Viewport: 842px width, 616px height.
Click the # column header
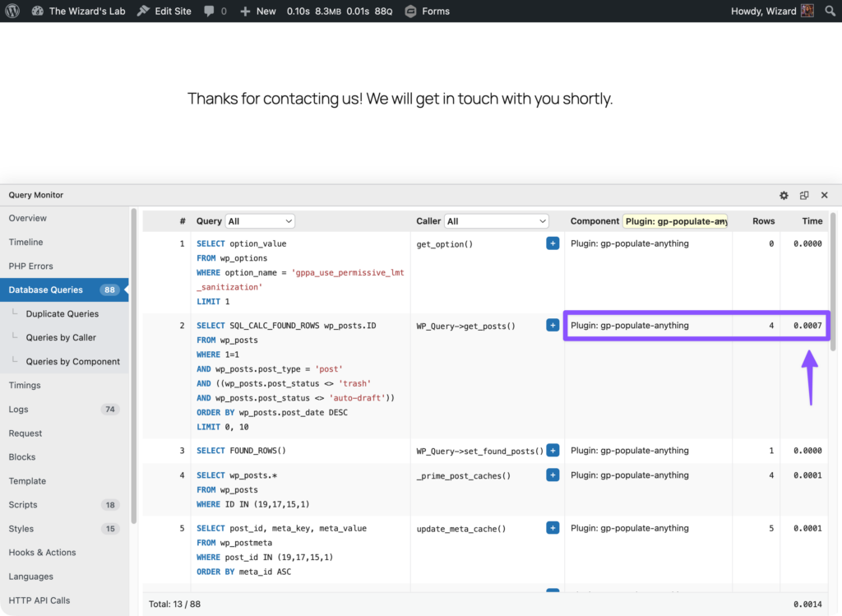183,221
